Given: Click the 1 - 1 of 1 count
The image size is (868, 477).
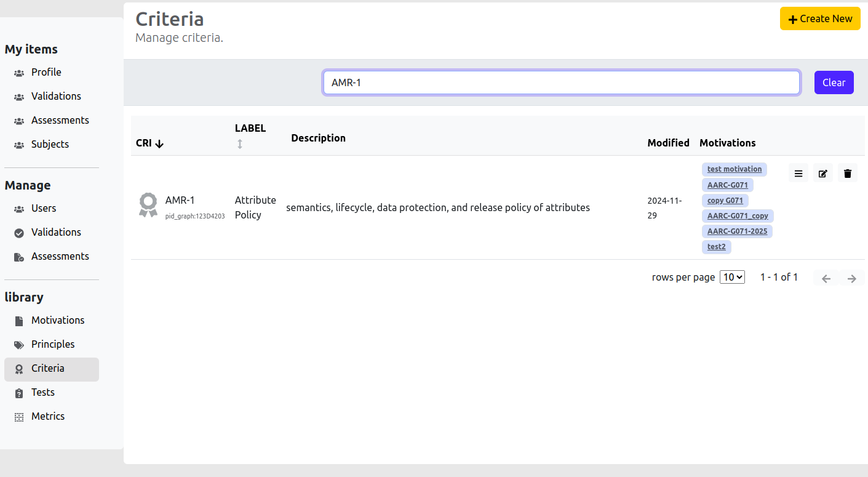Looking at the screenshot, I should (779, 277).
